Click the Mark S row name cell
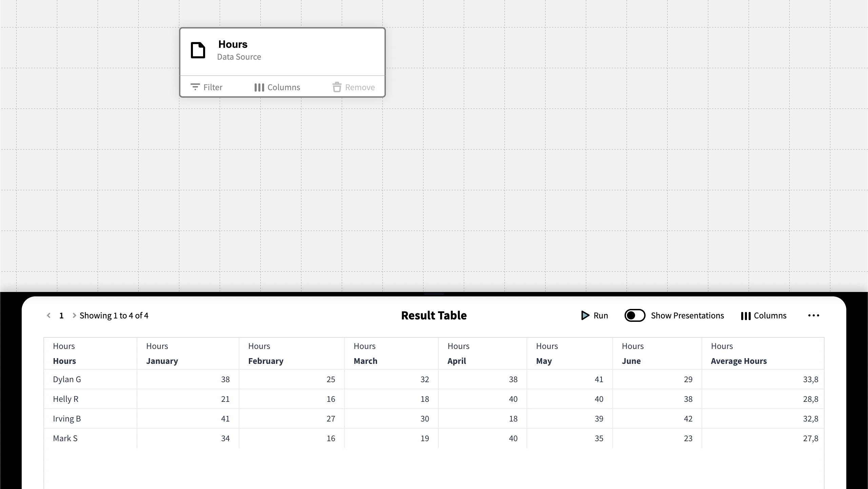 [65, 438]
